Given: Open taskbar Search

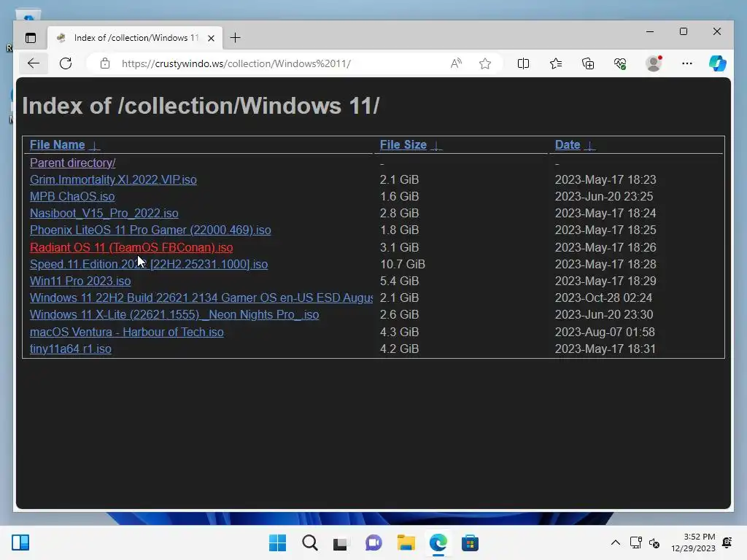Looking at the screenshot, I should tap(309, 542).
